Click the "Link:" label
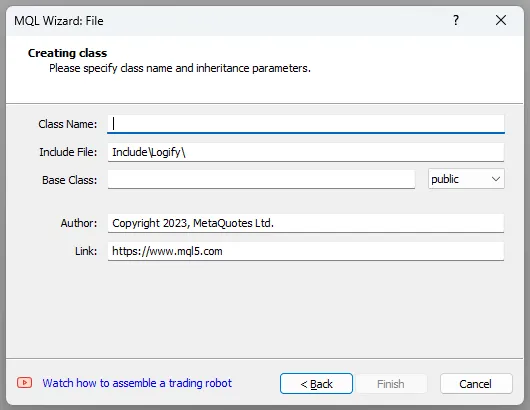This screenshot has width=530, height=410. (86, 251)
